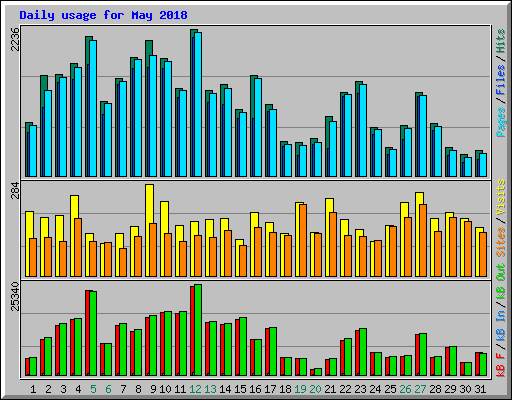
Task: Click the green weekend day label "13"
Action: pos(210,389)
